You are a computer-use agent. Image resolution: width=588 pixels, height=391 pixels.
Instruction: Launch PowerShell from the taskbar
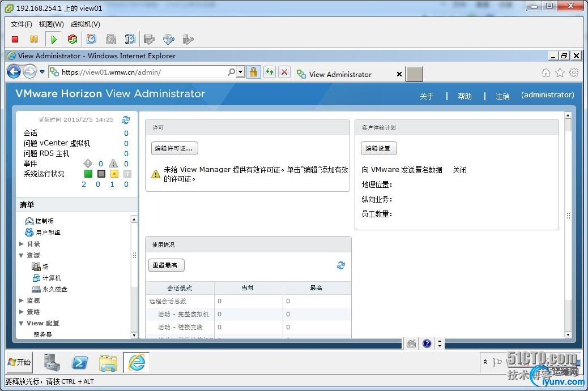(x=80, y=363)
